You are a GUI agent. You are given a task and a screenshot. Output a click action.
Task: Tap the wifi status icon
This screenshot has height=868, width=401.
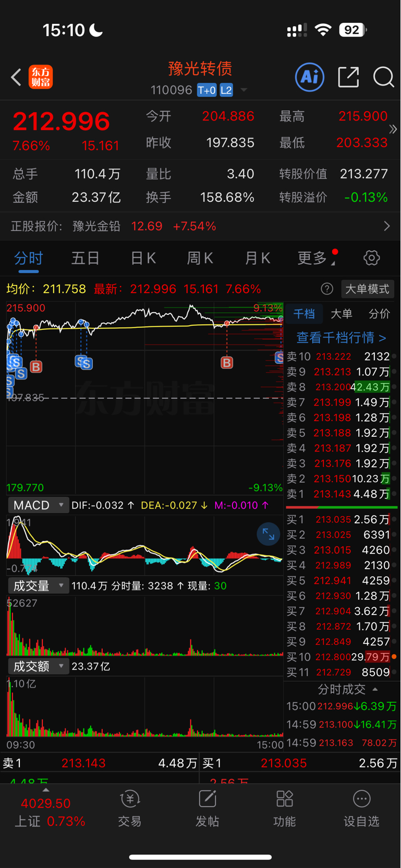click(323, 30)
